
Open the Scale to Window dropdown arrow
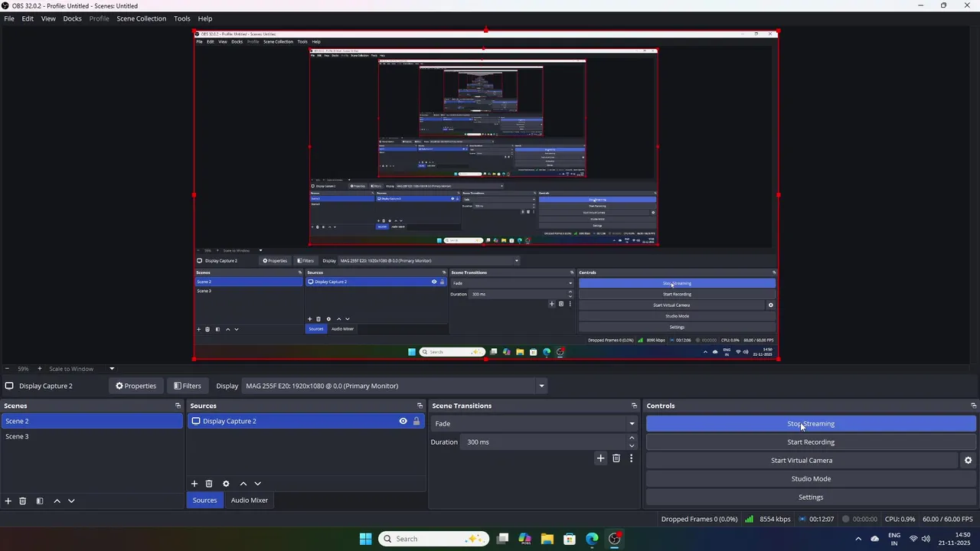112,369
